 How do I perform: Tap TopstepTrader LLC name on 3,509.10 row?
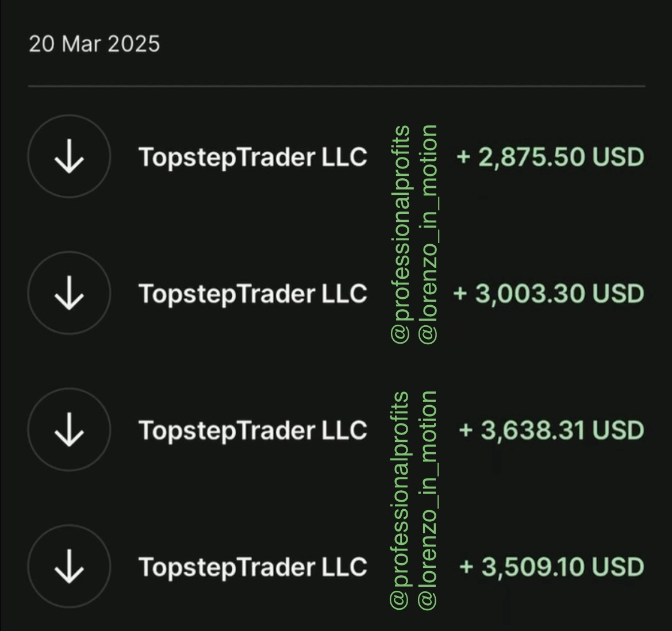[252, 567]
